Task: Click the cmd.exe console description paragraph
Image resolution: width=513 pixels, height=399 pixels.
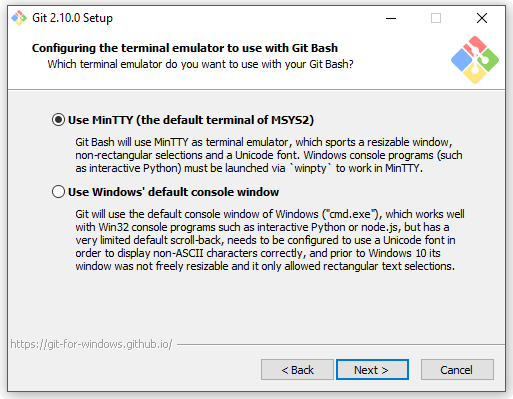Action: pos(270,240)
